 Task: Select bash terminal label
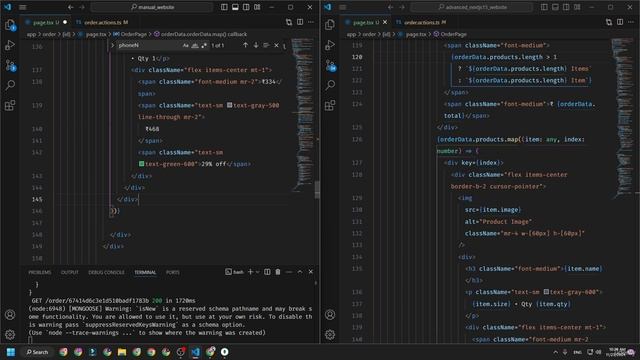234,272
